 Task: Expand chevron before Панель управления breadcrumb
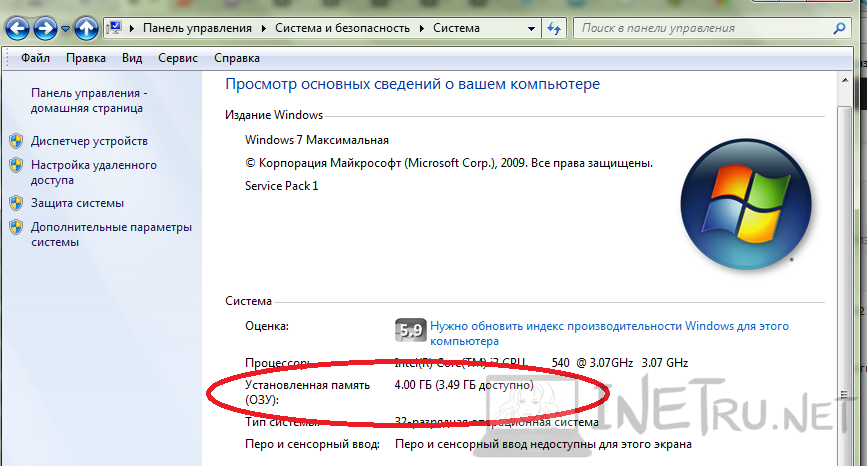pyautogui.click(x=132, y=28)
